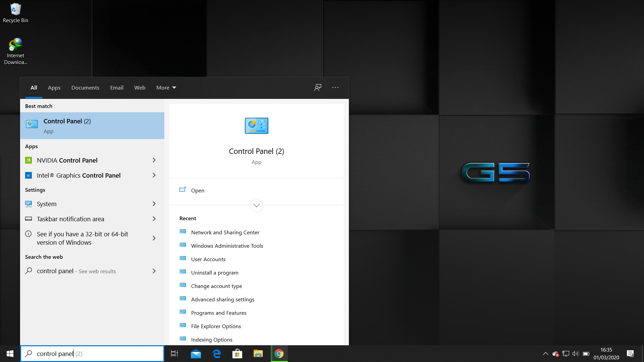The image size is (644, 362).
Task: Open Uninstall a program recent item
Action: (x=215, y=273)
